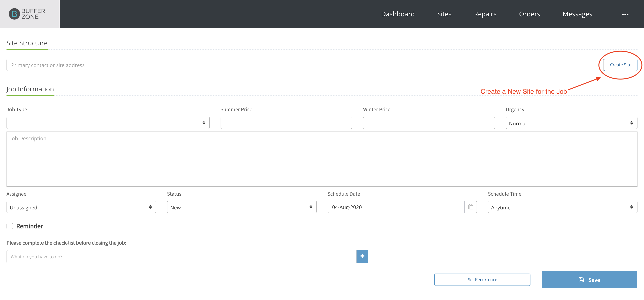
Task: Change the Status dropdown from New
Action: (x=242, y=207)
